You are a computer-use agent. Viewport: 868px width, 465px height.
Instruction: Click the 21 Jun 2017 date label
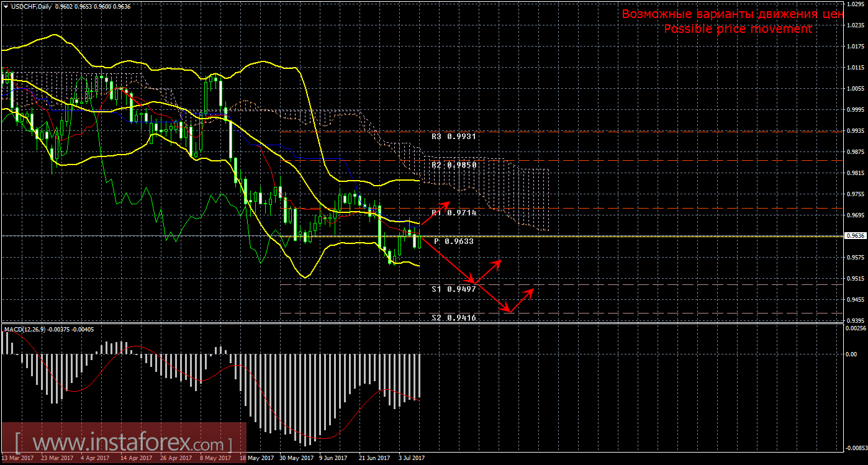[374, 458]
